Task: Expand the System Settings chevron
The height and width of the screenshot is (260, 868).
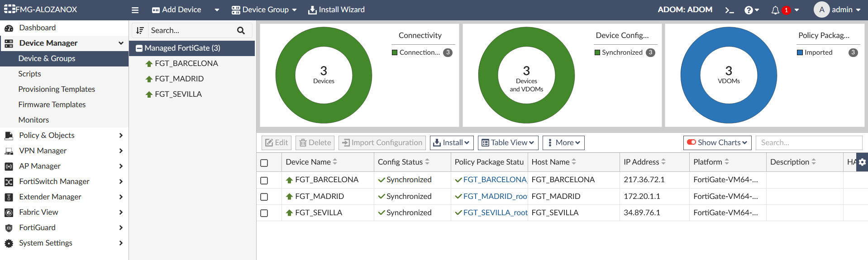Action: [x=121, y=243]
